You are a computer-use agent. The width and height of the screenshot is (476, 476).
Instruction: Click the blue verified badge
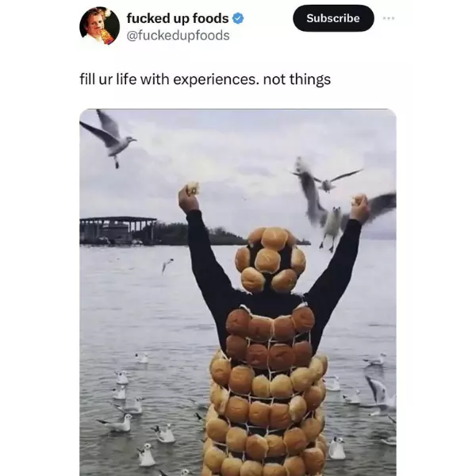pyautogui.click(x=238, y=18)
